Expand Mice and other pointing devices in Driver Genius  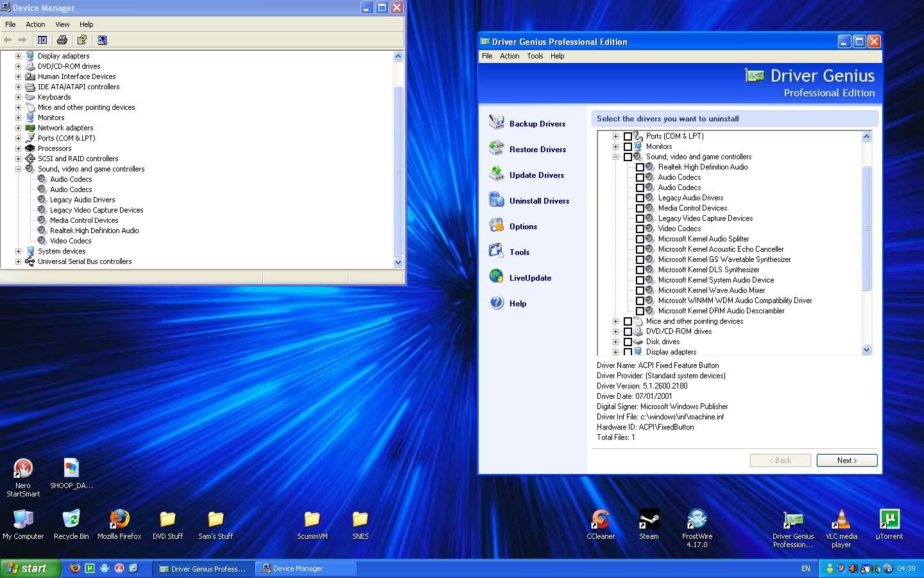(615, 321)
